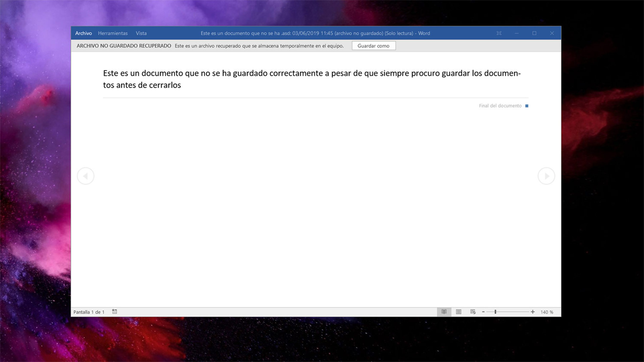Click the document title in title bar

point(315,33)
